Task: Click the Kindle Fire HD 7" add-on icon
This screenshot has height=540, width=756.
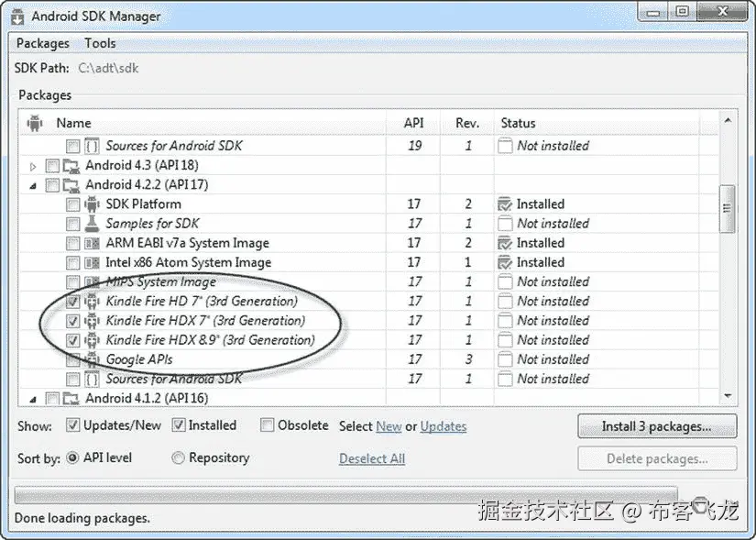Action: (92, 301)
